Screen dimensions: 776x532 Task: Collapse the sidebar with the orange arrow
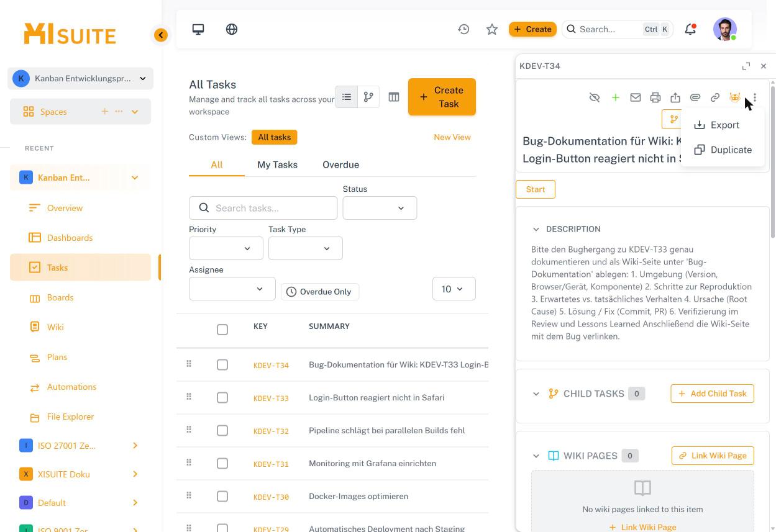(x=161, y=35)
